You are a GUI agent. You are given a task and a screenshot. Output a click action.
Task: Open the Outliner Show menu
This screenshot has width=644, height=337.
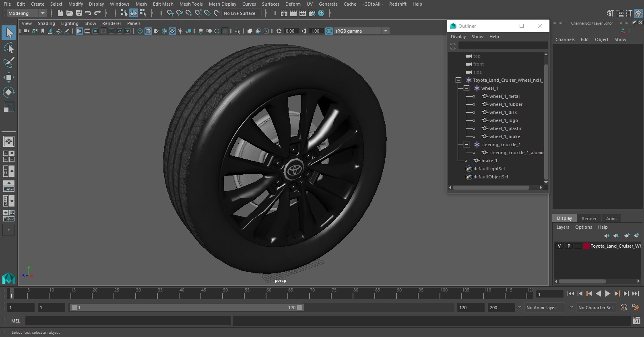pyautogui.click(x=477, y=37)
